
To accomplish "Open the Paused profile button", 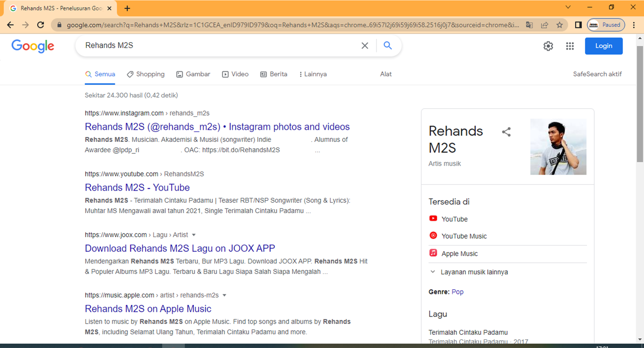I will pyautogui.click(x=606, y=25).
